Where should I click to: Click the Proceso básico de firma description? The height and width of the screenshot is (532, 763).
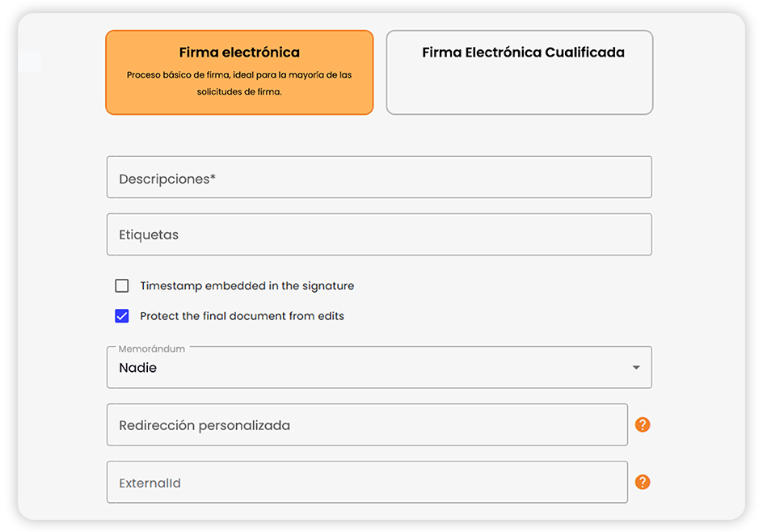pos(239,83)
